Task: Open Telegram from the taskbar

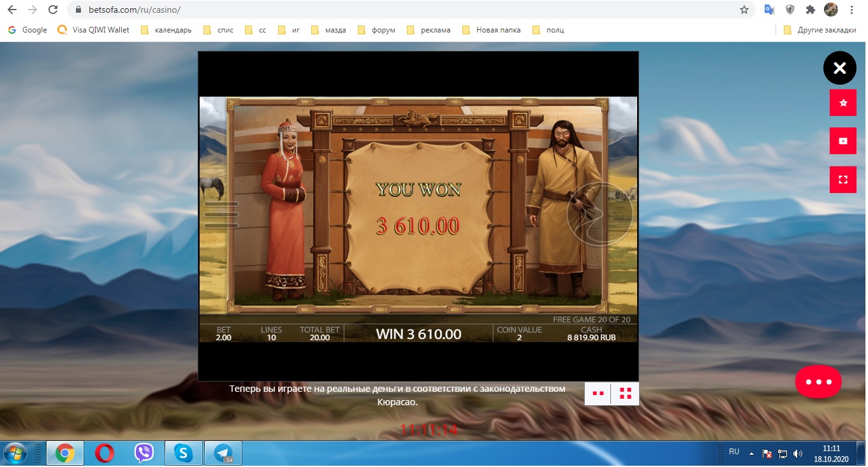Action: tap(223, 453)
